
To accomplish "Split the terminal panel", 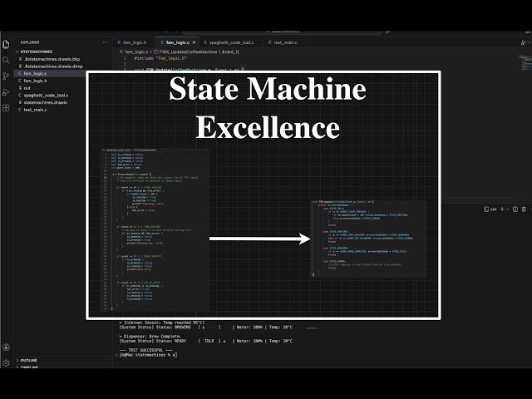I will coord(515,209).
